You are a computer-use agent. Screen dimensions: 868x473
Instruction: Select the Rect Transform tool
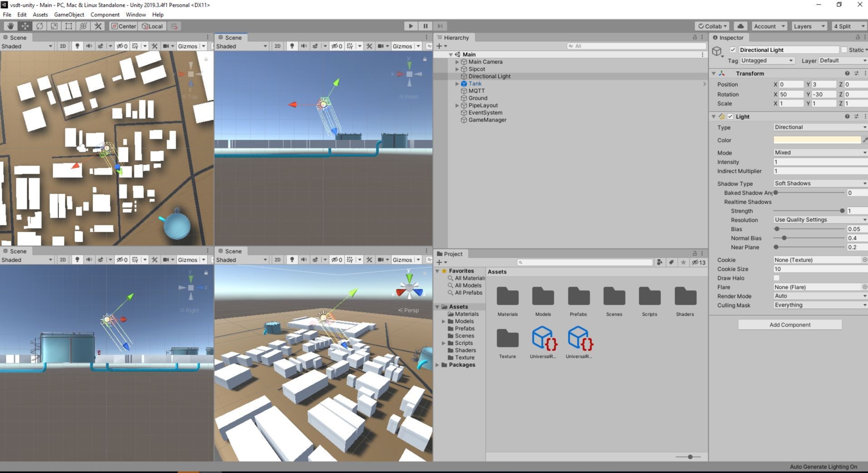click(x=69, y=26)
